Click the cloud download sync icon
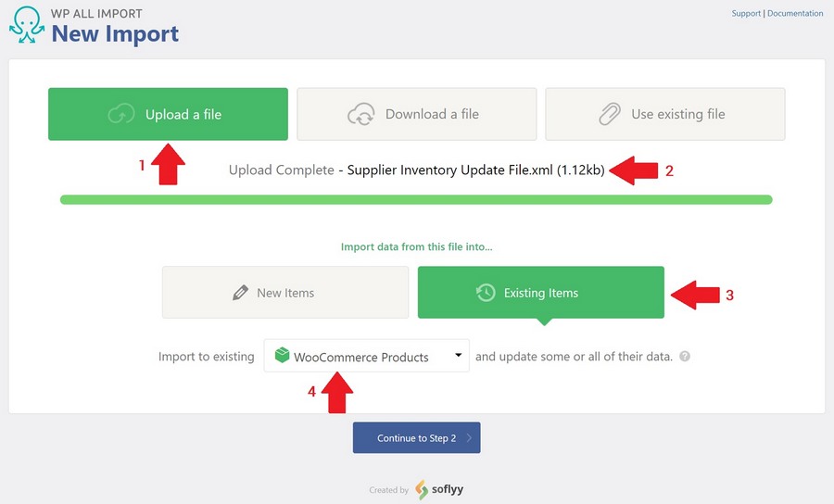The image size is (834, 504). [x=361, y=114]
